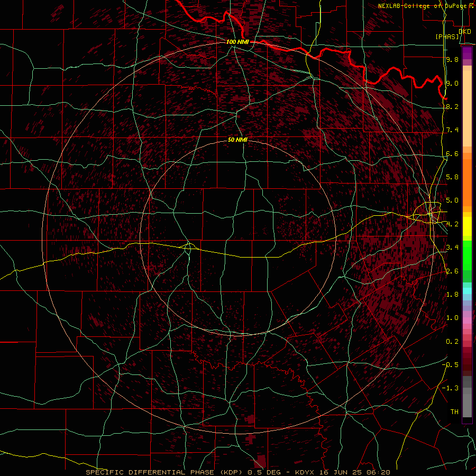
Task: Click the -1.3 value on the color scale
Action: coord(450,388)
